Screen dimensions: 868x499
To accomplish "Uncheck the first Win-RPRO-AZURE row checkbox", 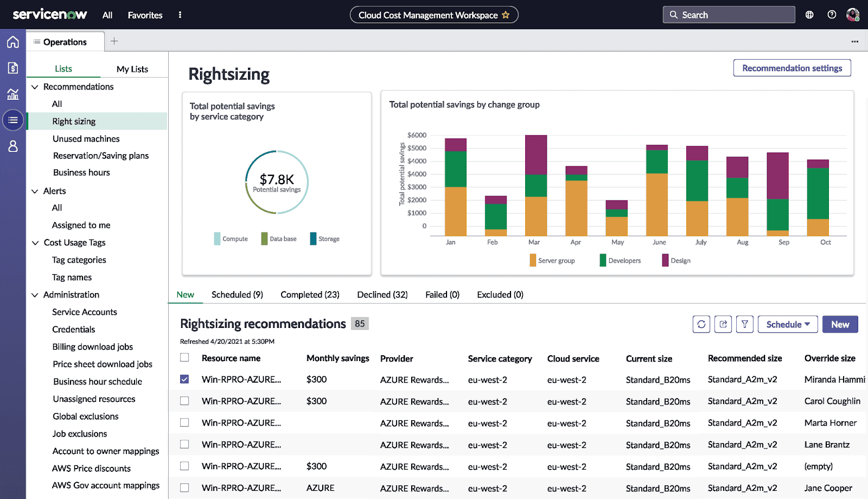I will tap(184, 379).
